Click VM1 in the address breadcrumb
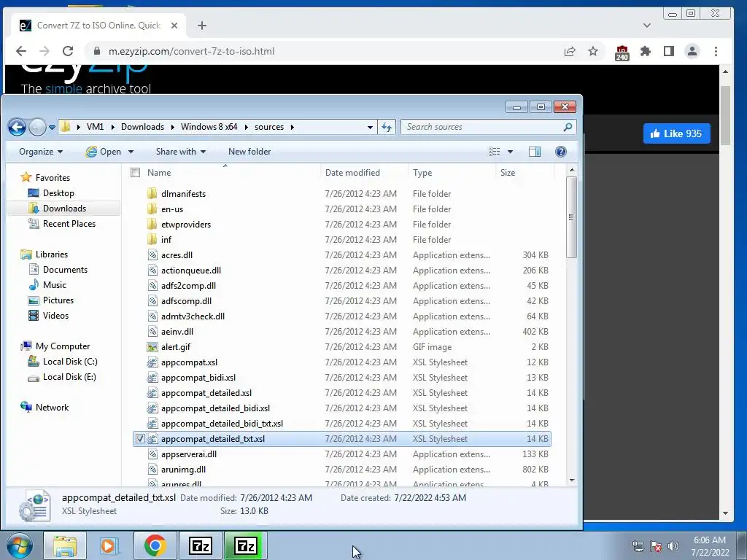Screen dimensions: 747x560 pos(95,127)
